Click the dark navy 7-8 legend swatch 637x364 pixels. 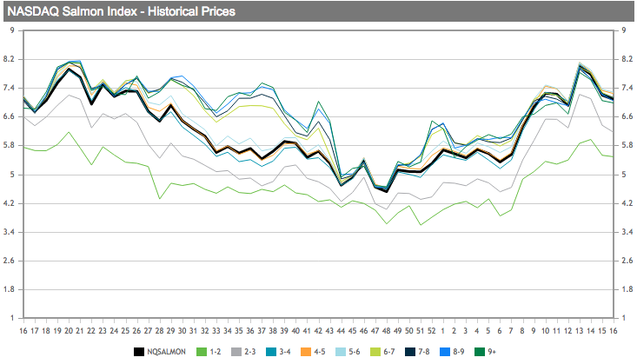(410, 352)
